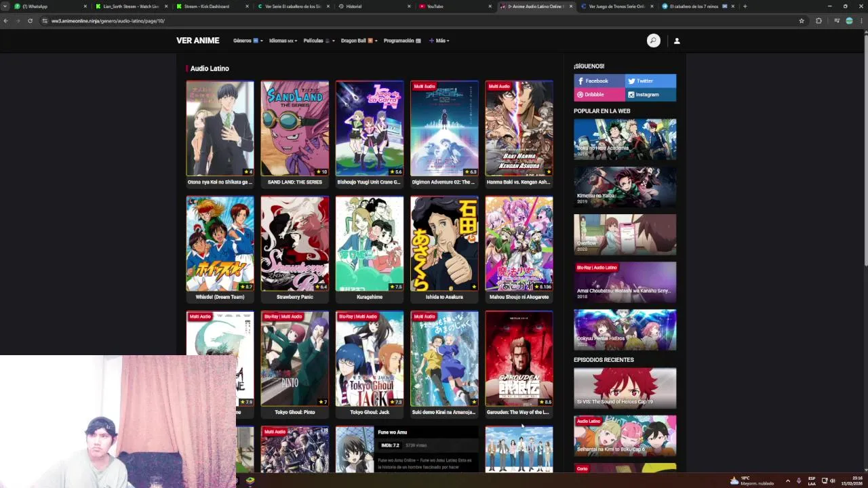This screenshot has height=488, width=868.
Task: Open the taskbar volume icon
Action: click(x=832, y=481)
